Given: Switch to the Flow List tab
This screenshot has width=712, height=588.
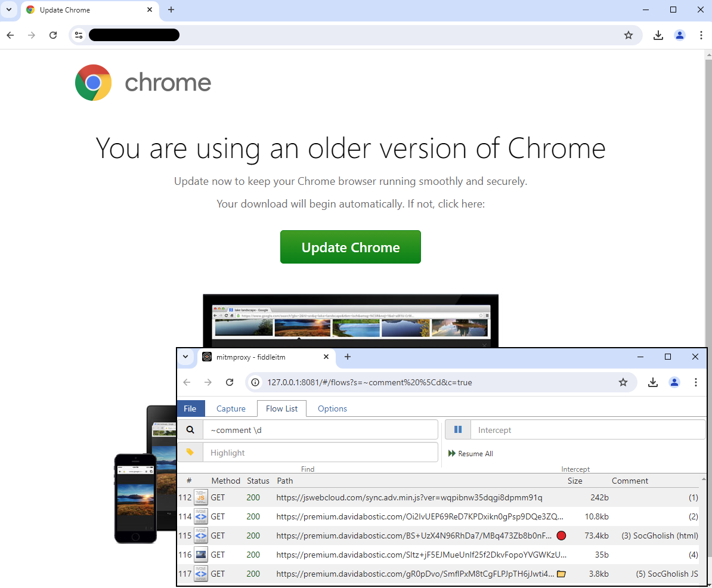Looking at the screenshot, I should coord(281,408).
